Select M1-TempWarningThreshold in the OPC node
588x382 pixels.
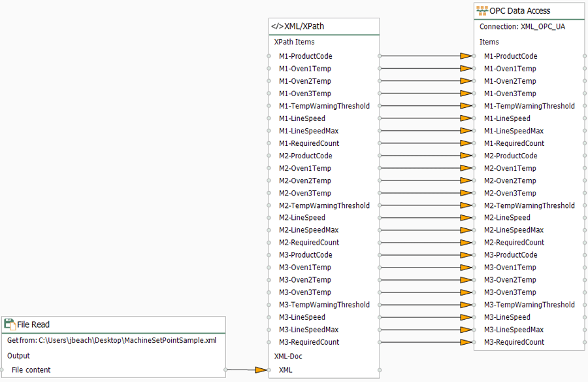click(529, 105)
